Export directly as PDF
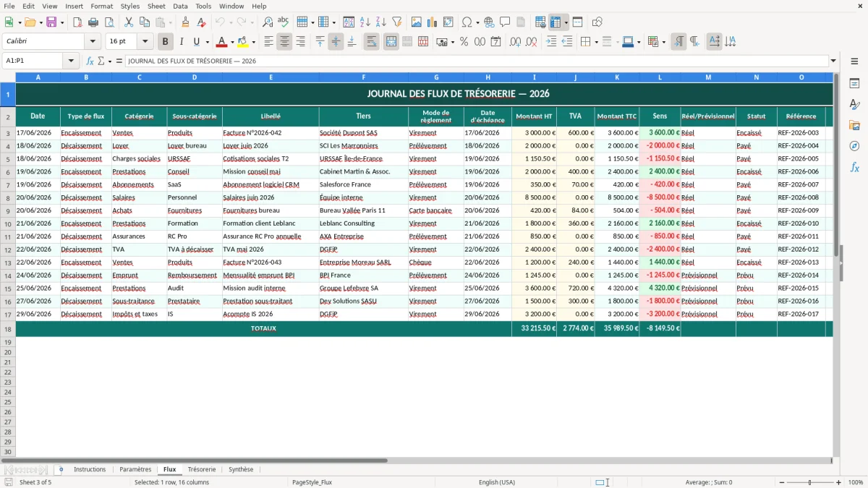868x488 pixels. click(77, 22)
